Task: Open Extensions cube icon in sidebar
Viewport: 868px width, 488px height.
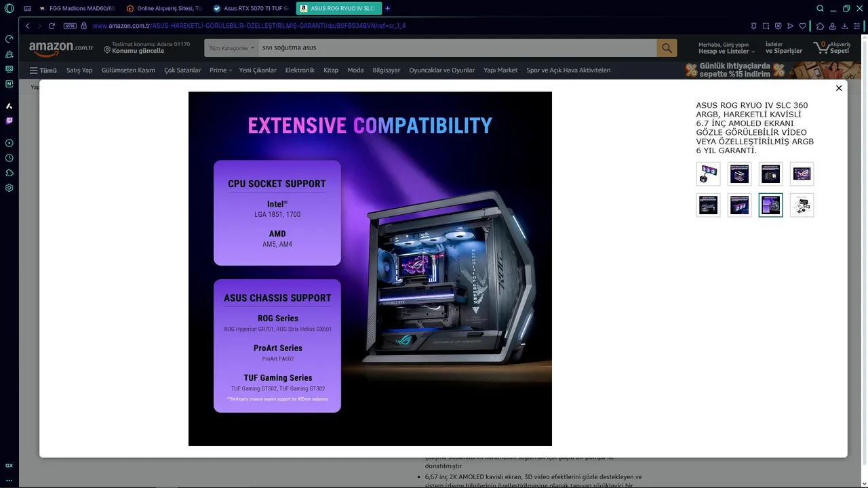Action: pyautogui.click(x=9, y=173)
